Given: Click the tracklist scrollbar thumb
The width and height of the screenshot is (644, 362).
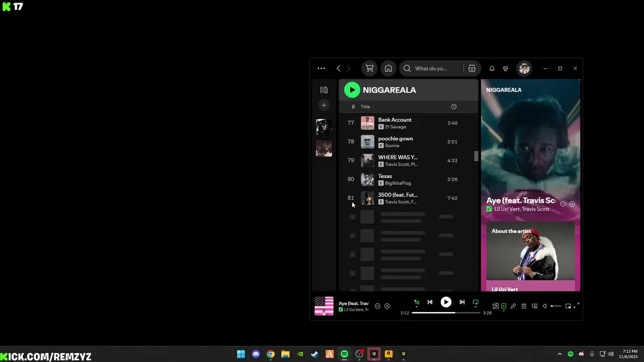Looking at the screenshot, I should [476, 156].
